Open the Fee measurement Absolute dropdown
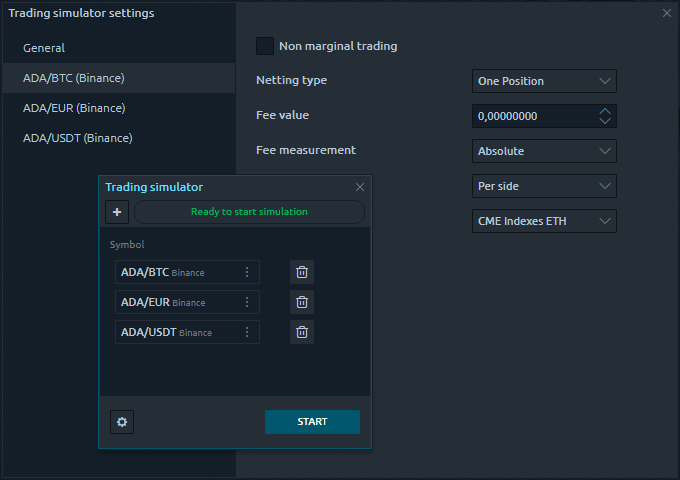 pos(544,151)
